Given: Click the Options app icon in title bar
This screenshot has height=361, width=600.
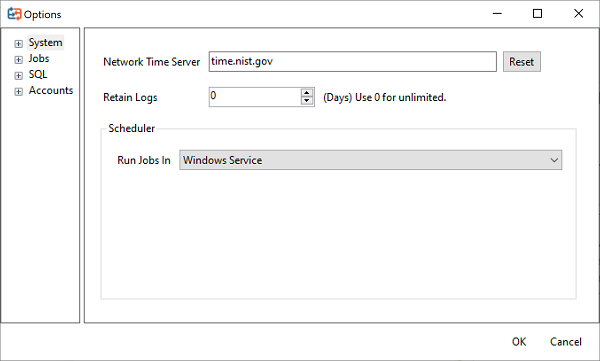Looking at the screenshot, I should click(x=14, y=14).
